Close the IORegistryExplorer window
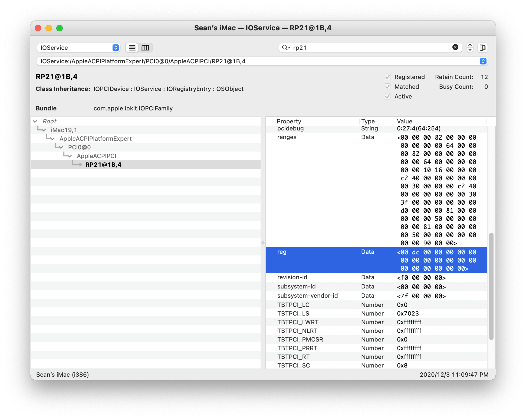526x420 pixels. (x=38, y=28)
